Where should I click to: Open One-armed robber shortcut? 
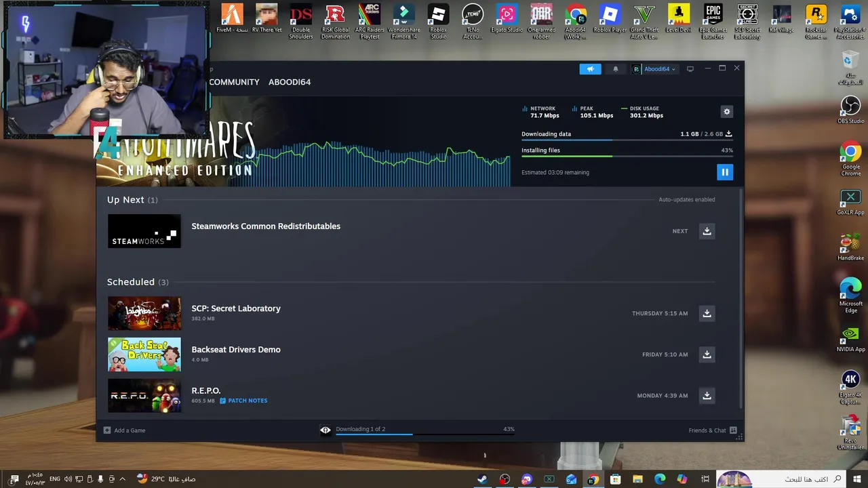[x=541, y=22]
